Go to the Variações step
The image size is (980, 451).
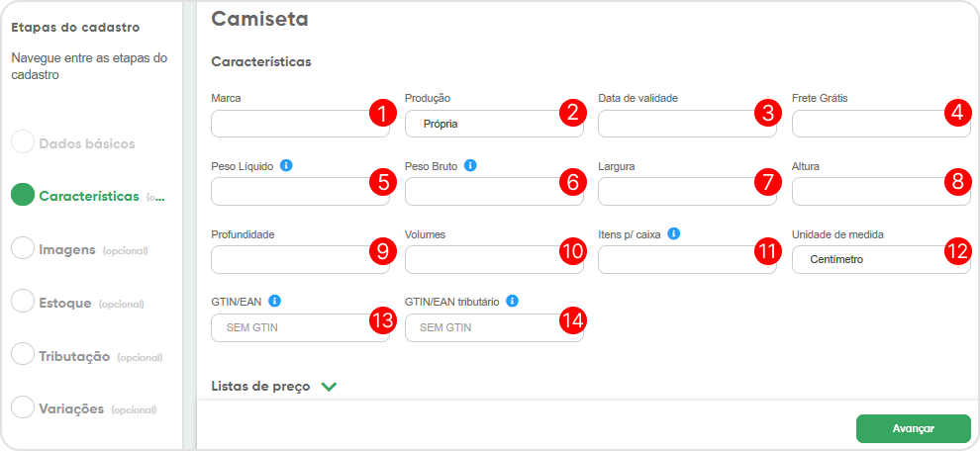pos(70,408)
